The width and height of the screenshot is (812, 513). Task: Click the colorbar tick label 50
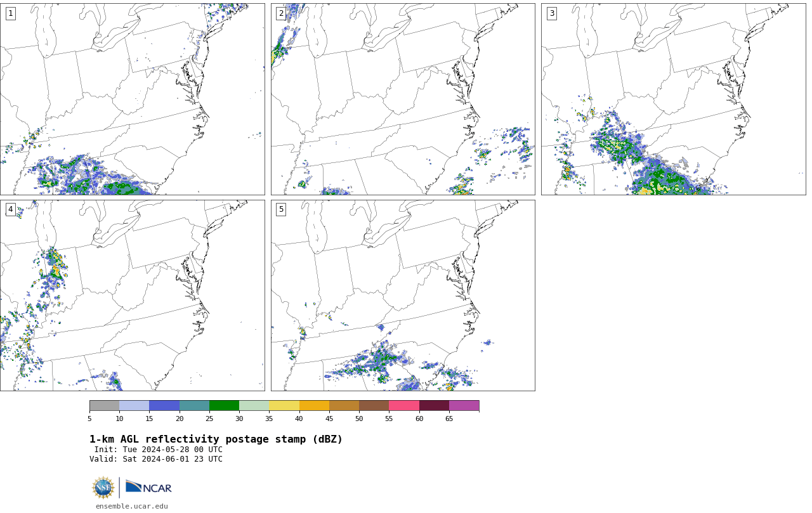(x=359, y=419)
